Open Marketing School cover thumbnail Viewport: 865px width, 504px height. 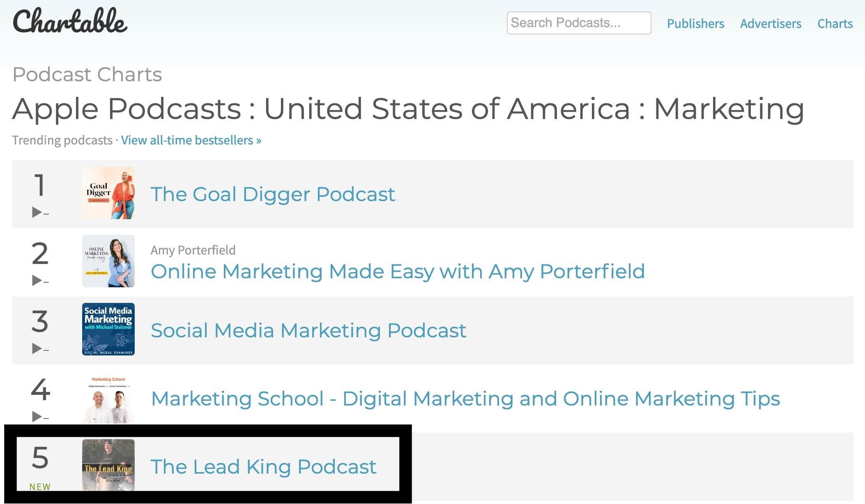point(108,397)
